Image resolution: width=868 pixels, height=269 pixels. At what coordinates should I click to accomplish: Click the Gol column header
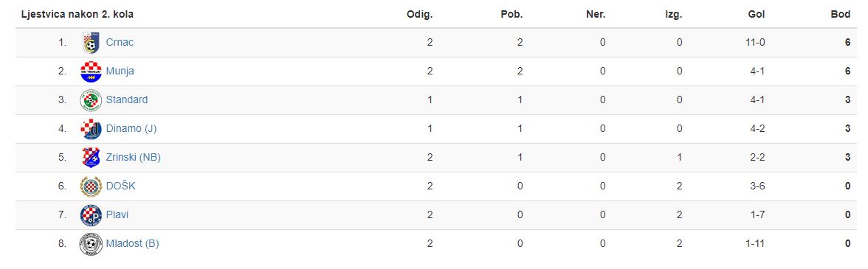[756, 15]
